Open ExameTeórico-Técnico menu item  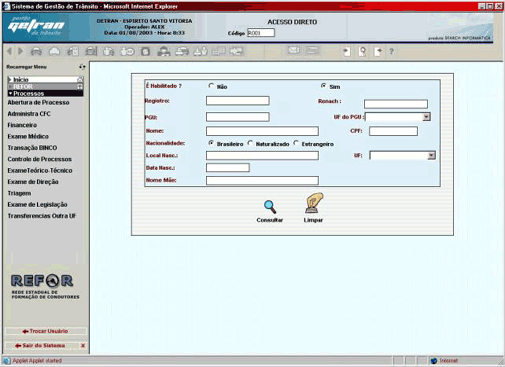(40, 170)
